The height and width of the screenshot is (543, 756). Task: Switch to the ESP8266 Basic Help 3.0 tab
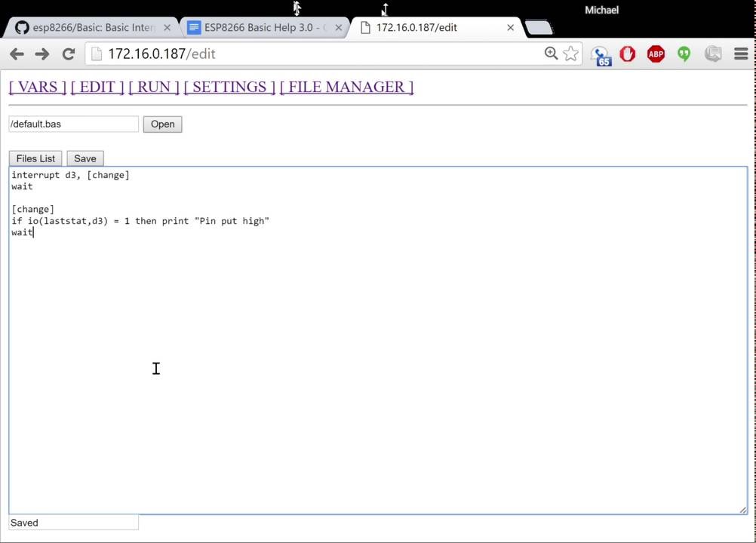point(264,27)
